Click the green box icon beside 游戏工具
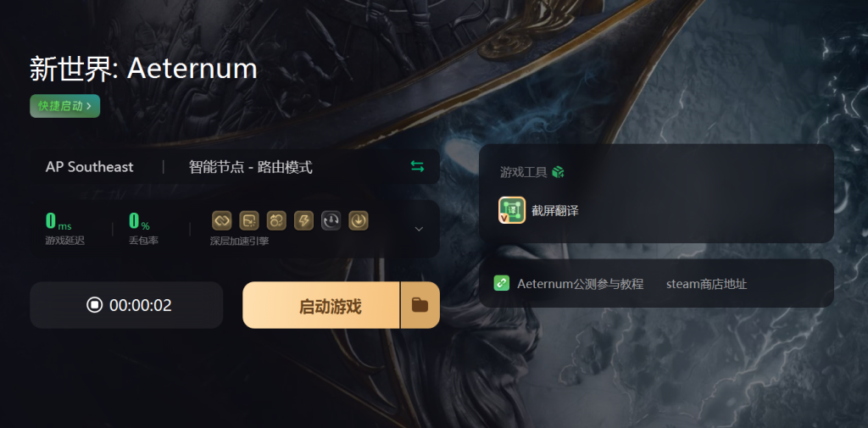The height and width of the screenshot is (428, 868). (x=558, y=172)
